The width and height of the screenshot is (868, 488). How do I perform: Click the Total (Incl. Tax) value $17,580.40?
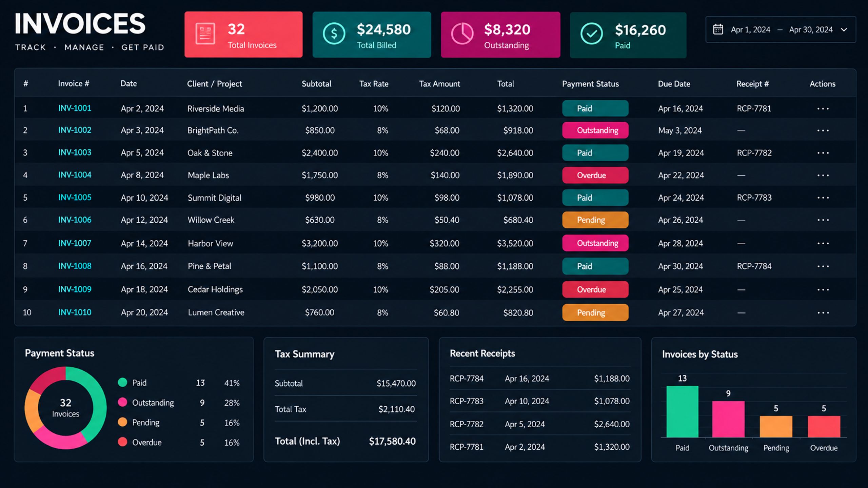point(392,441)
